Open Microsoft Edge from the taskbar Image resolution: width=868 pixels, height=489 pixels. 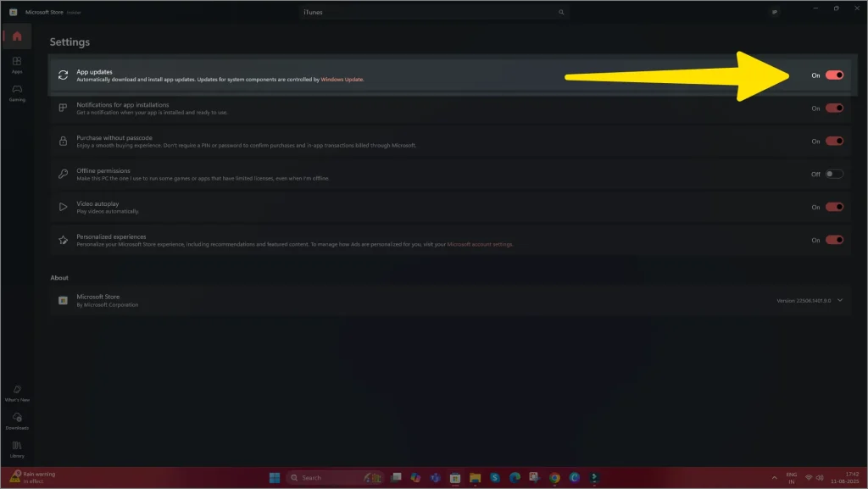point(515,477)
